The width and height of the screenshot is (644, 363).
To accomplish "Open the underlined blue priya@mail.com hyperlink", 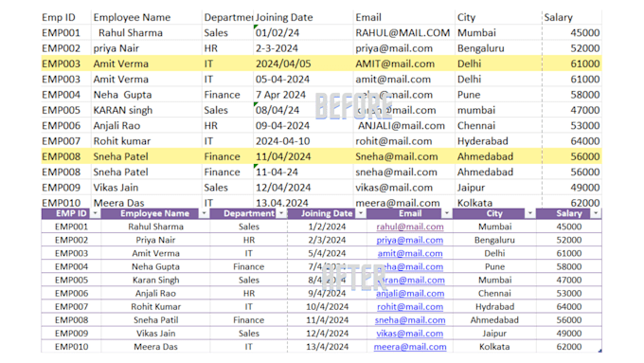I will 410,240.
